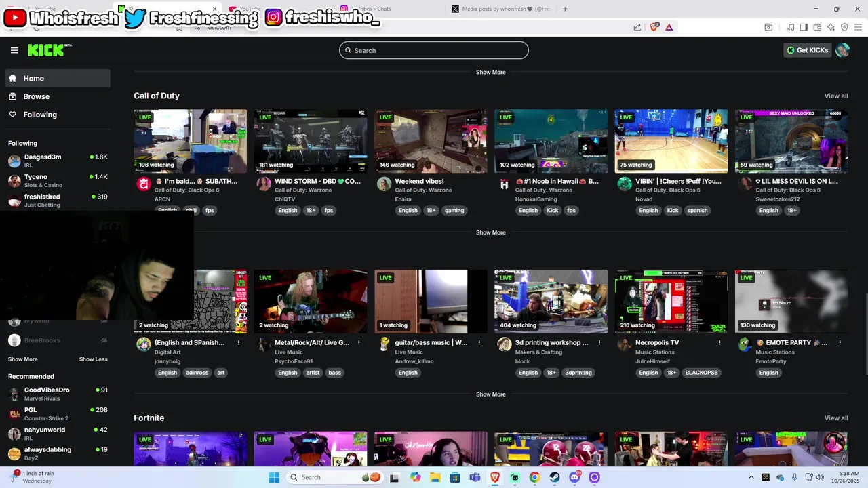Open 3d printing workshop stream thumbnail
This screenshot has height=488, width=868.
click(x=551, y=302)
